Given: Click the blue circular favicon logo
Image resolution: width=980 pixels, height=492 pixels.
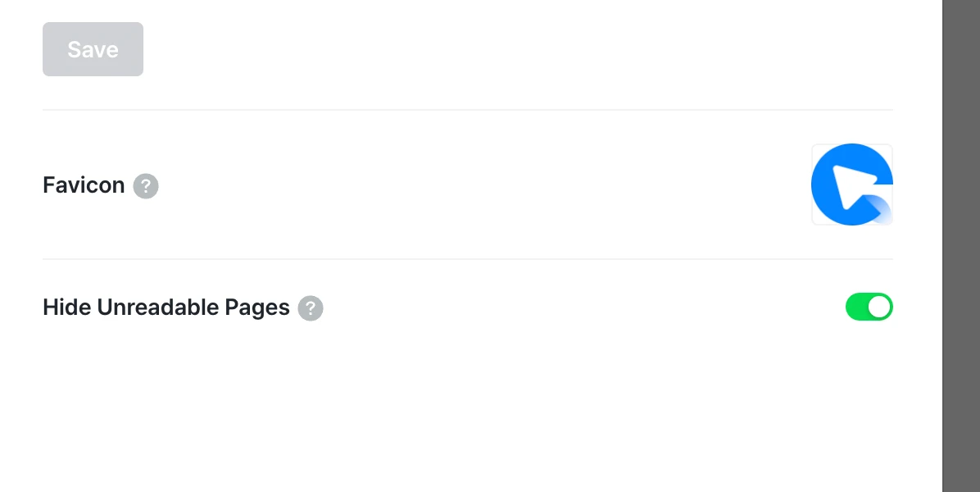Looking at the screenshot, I should coord(851,184).
